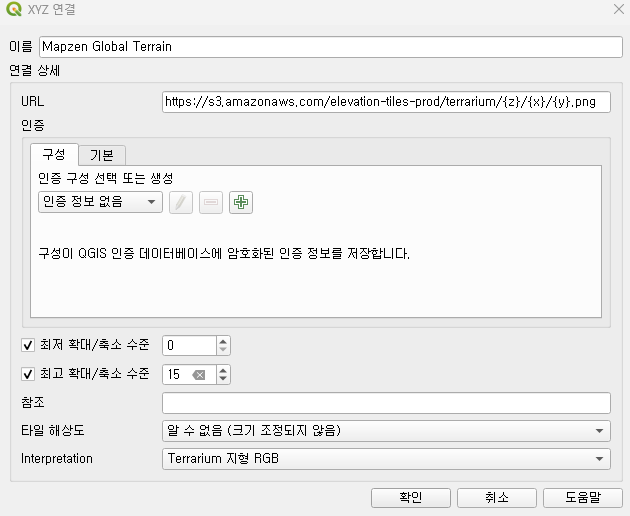Click the 연결 상세 group label

pyautogui.click(x=35, y=71)
